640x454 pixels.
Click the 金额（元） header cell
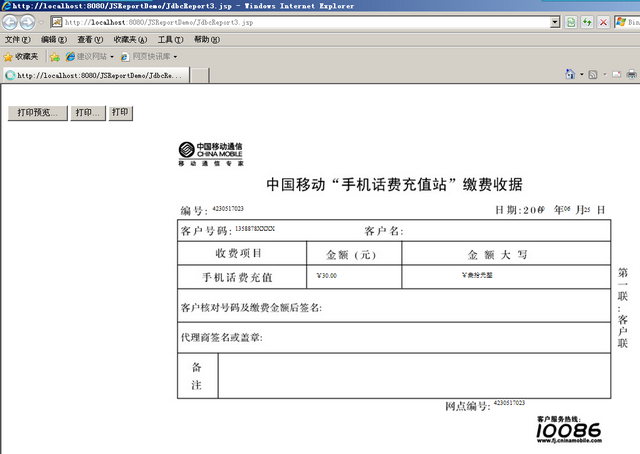point(354,253)
